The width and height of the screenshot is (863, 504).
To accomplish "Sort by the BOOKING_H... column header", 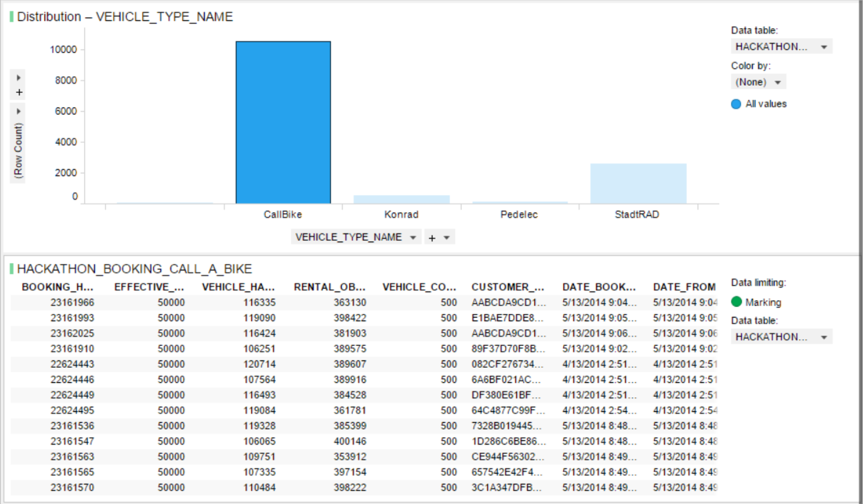I will pyautogui.click(x=57, y=287).
